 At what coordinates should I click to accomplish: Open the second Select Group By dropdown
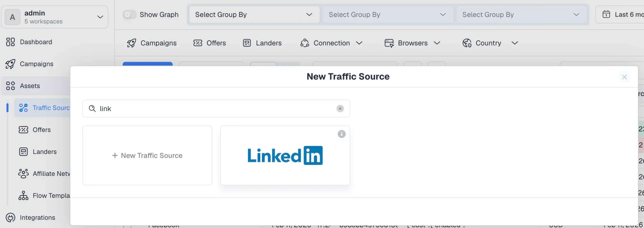(x=388, y=15)
